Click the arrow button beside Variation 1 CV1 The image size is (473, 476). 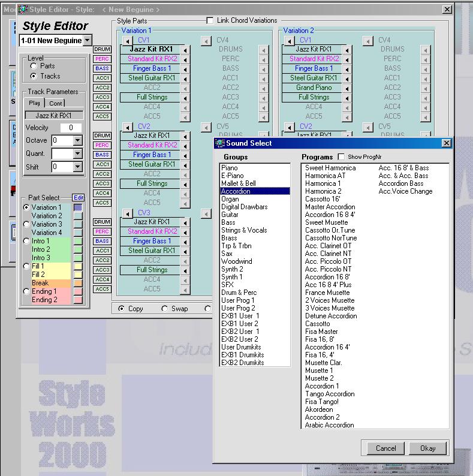click(x=126, y=40)
